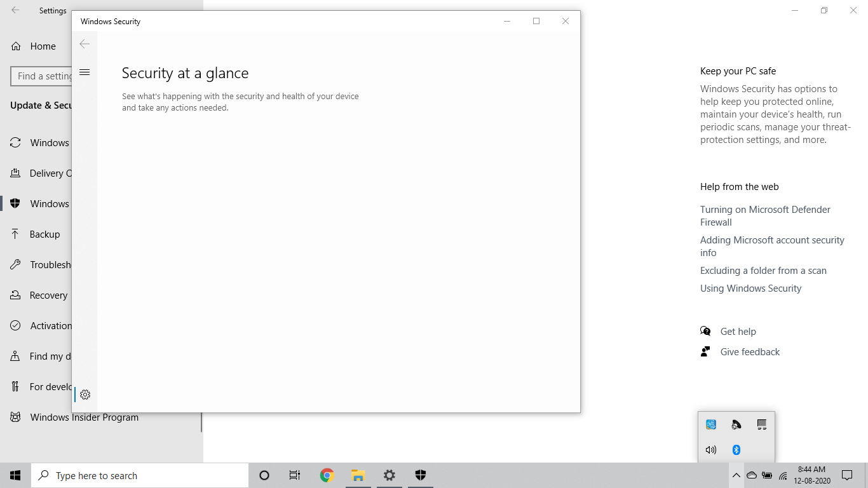Click the Intel graphics icon in tray overflow
Viewport: 868px width, 488px height.
tap(711, 424)
